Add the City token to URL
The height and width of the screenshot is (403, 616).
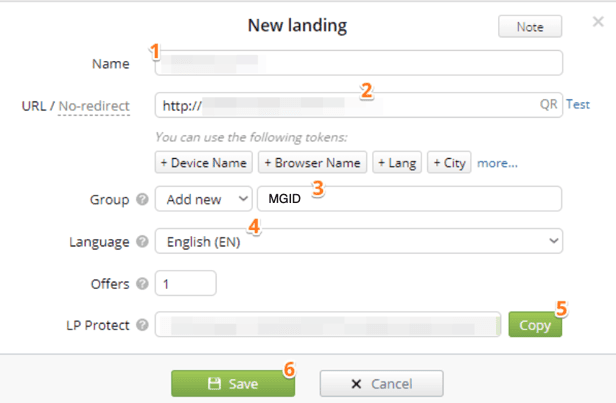pos(449,162)
